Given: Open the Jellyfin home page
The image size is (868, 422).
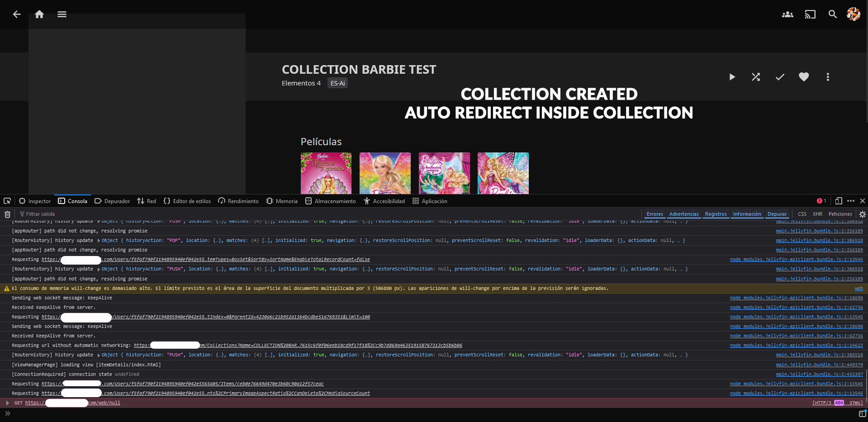Looking at the screenshot, I should (39, 14).
